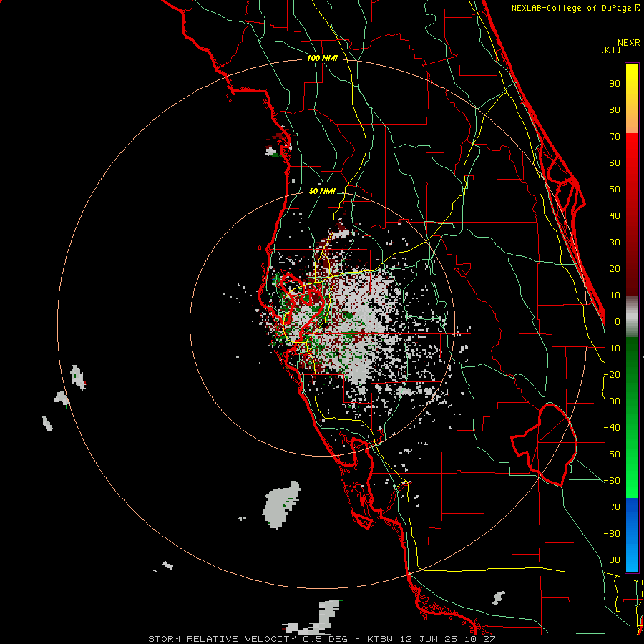Click the -40 knot scale label
Viewport: 644px width, 644px height.
(x=612, y=428)
